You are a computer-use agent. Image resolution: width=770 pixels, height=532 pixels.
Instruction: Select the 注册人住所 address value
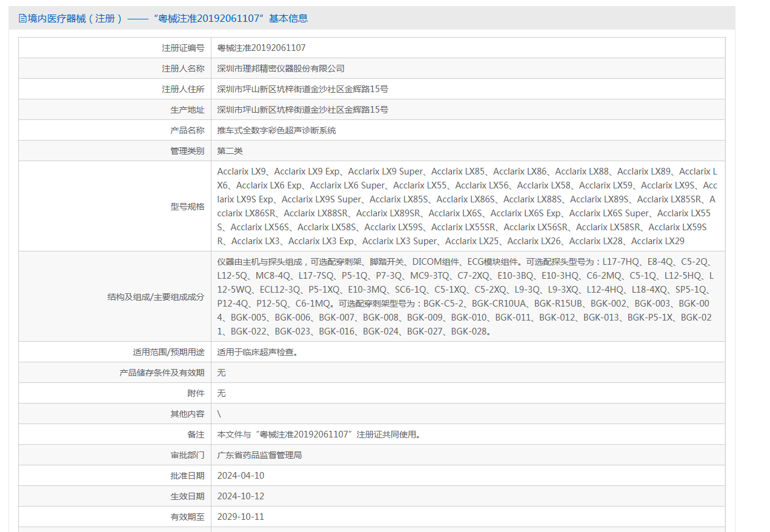point(303,89)
